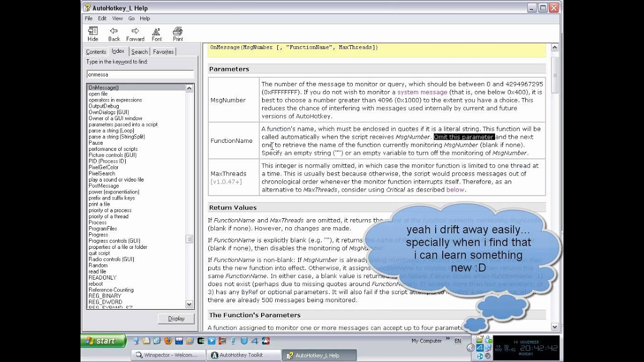Click 'My Computer' taskbar toolbar label
Image resolution: width=644 pixels, height=362 pixels.
427,341
